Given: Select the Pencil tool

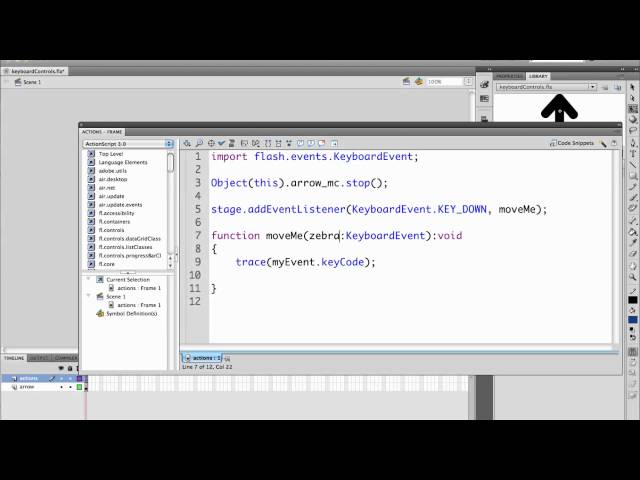Looking at the screenshot, I should coord(633,187).
